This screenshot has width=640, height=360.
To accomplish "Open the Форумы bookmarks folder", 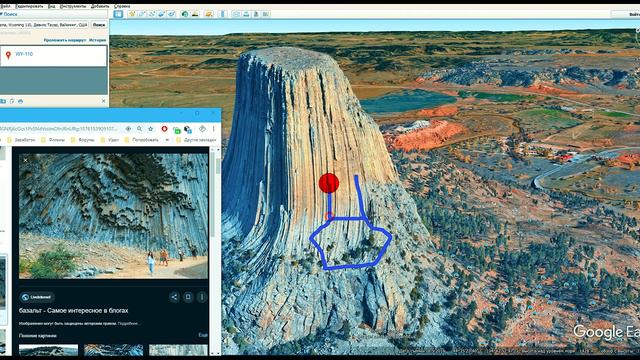I will (83, 140).
